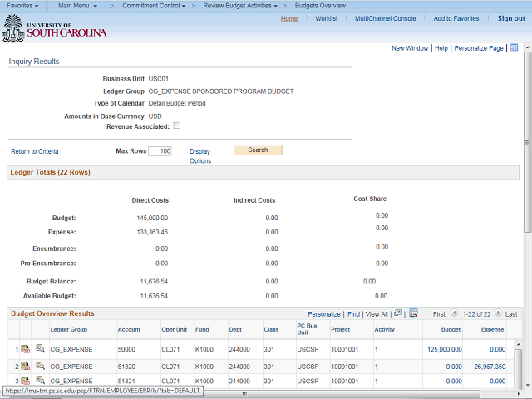Click the magnifier icon in row 2
Image resolution: width=532 pixels, height=399 pixels.
[x=40, y=366]
